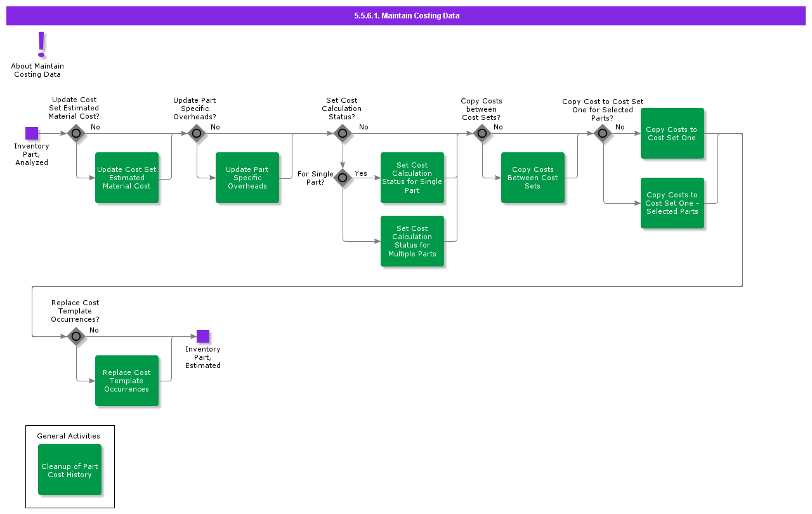Click the Copy Costs to Cost Set One green box
This screenshot has width=812, height=514.
tap(672, 133)
